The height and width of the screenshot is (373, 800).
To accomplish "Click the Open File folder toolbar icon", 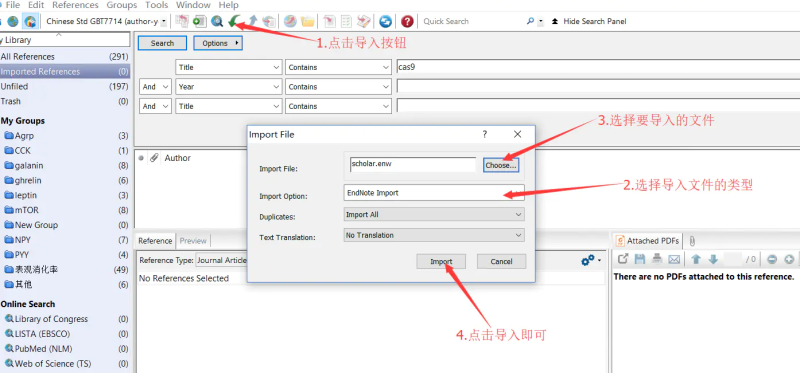I will coord(308,21).
